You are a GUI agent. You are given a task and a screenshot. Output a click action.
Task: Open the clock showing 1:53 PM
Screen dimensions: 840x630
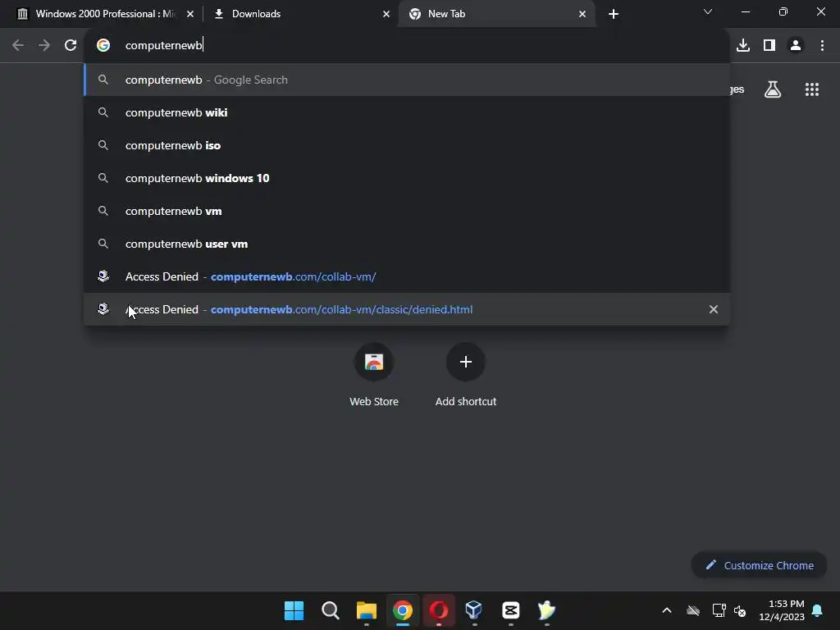point(782,610)
